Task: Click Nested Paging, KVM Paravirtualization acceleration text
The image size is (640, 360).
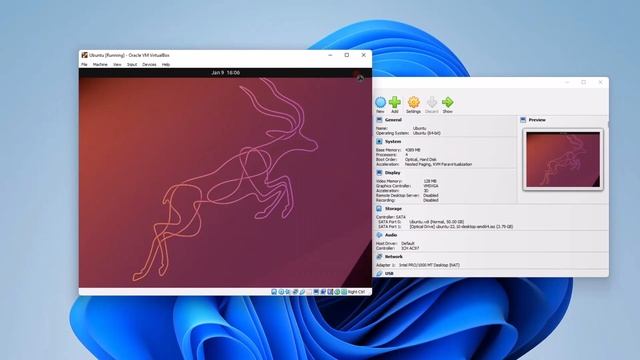Action: click(438, 164)
